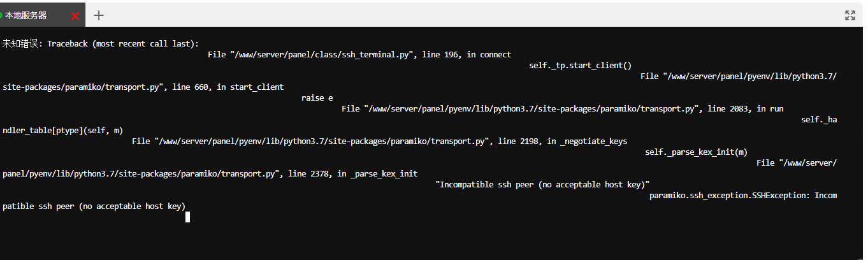Click the quoted "Incompatible ssh peer" message
Viewport: 868px width, 260px height.
pyautogui.click(x=542, y=184)
